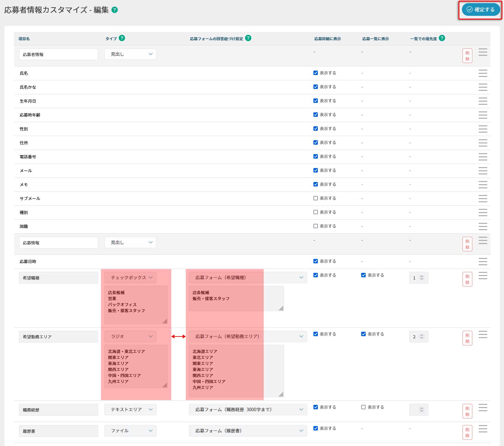Viewport: 504px width, 446px height.
Task: Open the チェックボックス type dropdown for 希望職種
Action: pos(130,278)
